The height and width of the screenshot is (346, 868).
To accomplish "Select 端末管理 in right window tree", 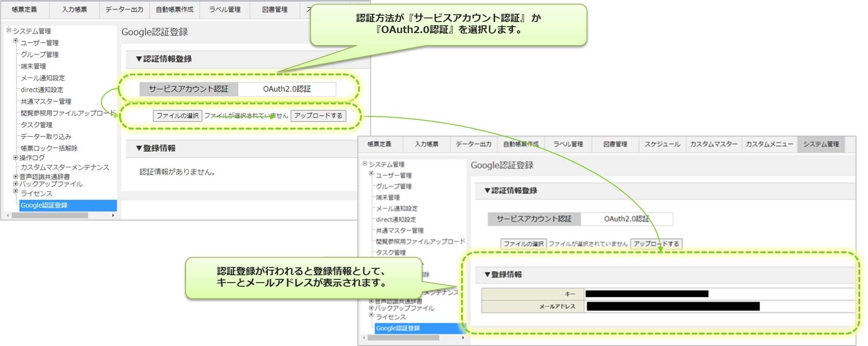I will click(388, 198).
